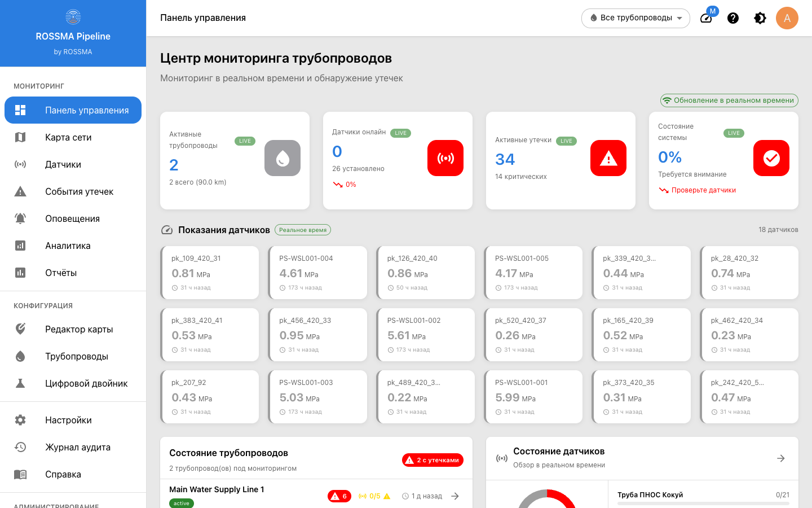Toggle dark mode with the moon icon
Viewport: 812px width, 508px height.
pyautogui.click(x=760, y=18)
